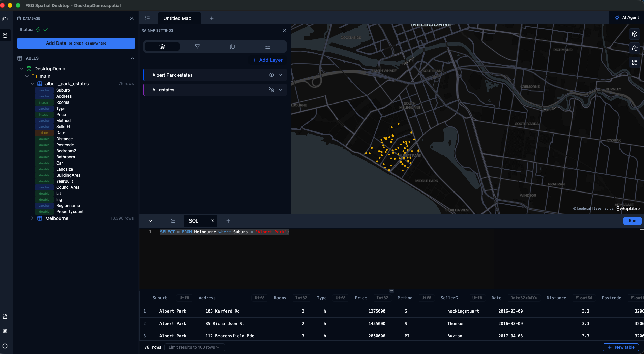Click the Tables section grid icon
The image size is (644, 354).
coord(20,58)
